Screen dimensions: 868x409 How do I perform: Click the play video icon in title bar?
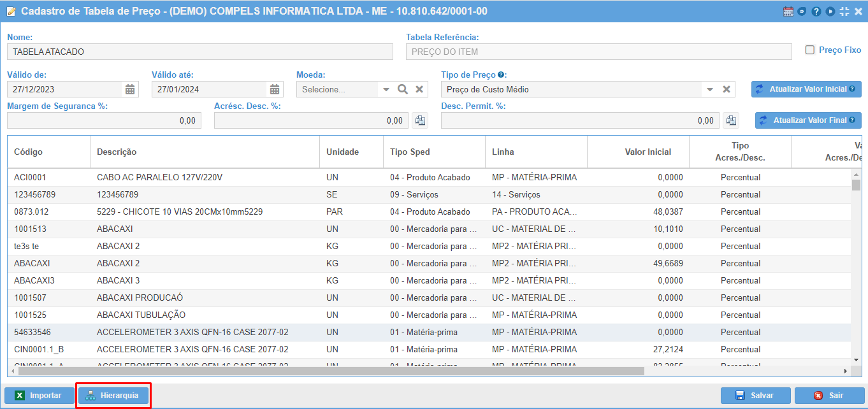830,11
